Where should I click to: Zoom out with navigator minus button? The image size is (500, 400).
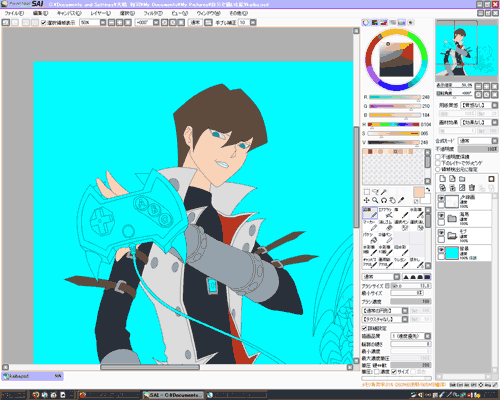coord(478,86)
